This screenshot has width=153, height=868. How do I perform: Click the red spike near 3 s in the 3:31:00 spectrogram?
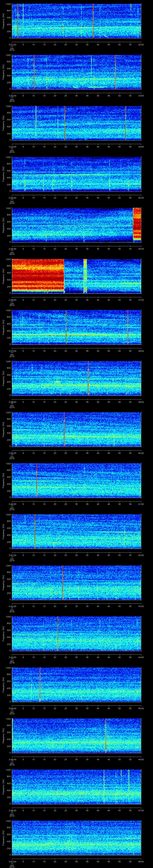(x=17, y=21)
